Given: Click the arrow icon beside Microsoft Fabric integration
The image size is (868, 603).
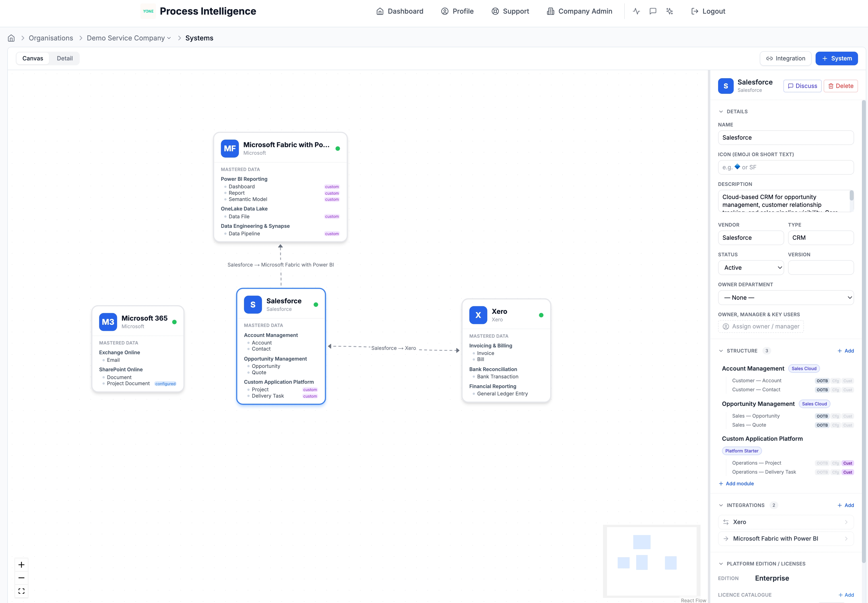Looking at the screenshot, I should tap(726, 539).
